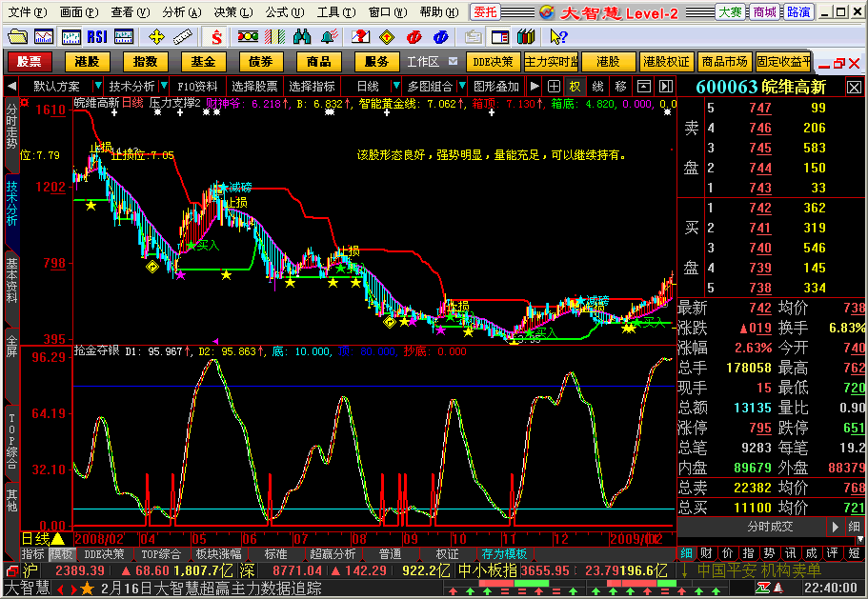868x599 pixels.
Task: Open the RSI indicator tool
Action: click(x=97, y=37)
